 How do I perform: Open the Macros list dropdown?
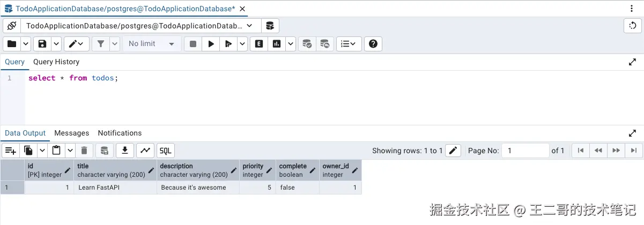(x=349, y=44)
